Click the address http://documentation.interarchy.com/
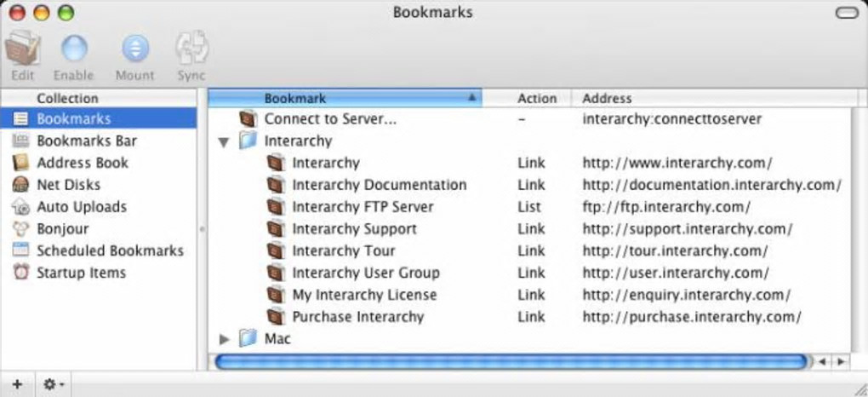Image resolution: width=868 pixels, height=397 pixels. [x=712, y=185]
